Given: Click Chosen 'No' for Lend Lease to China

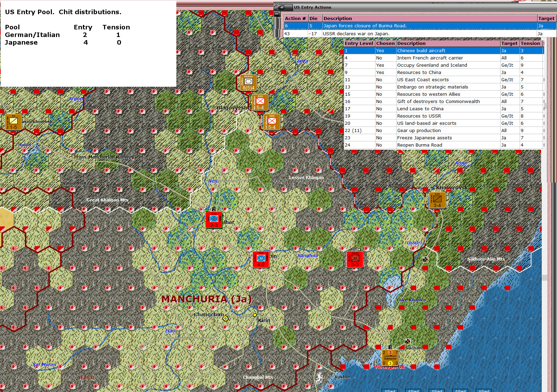Looking at the screenshot, I should 386,109.
